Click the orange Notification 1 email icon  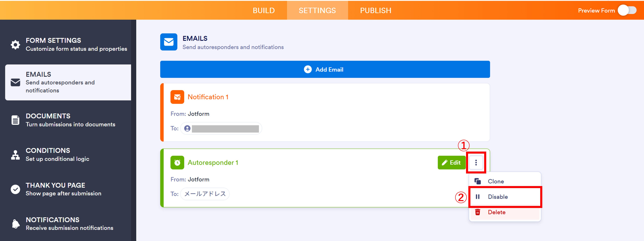pos(177,97)
